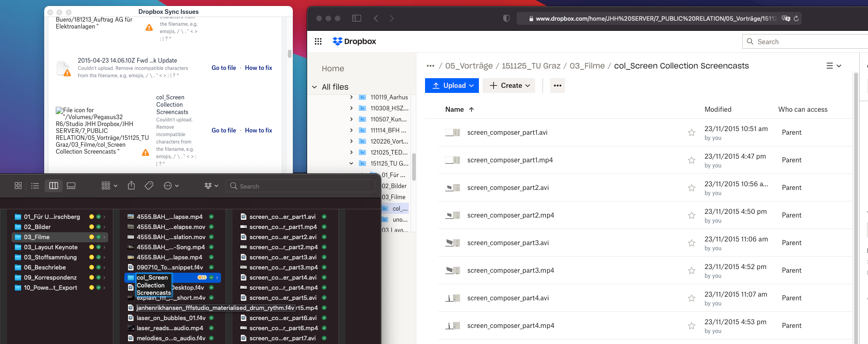Go back with Safari's back arrow
868x344 pixels.
coord(376,18)
